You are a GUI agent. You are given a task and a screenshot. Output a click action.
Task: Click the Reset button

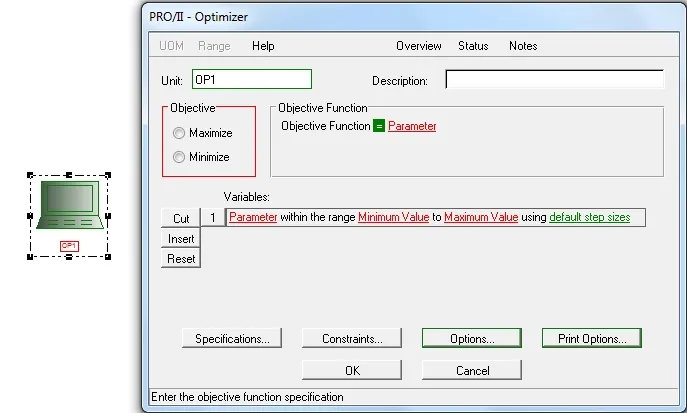pyautogui.click(x=181, y=259)
